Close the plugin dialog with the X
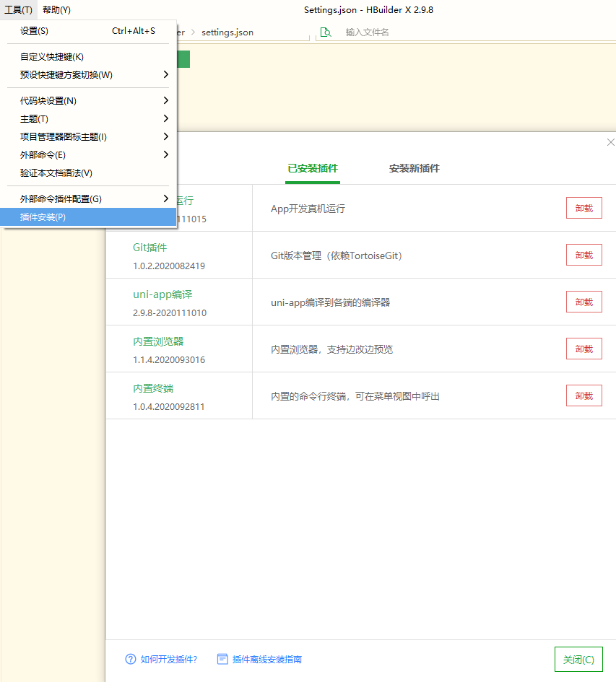Screen dimensions: 616x682 pyautogui.click(x=610, y=142)
